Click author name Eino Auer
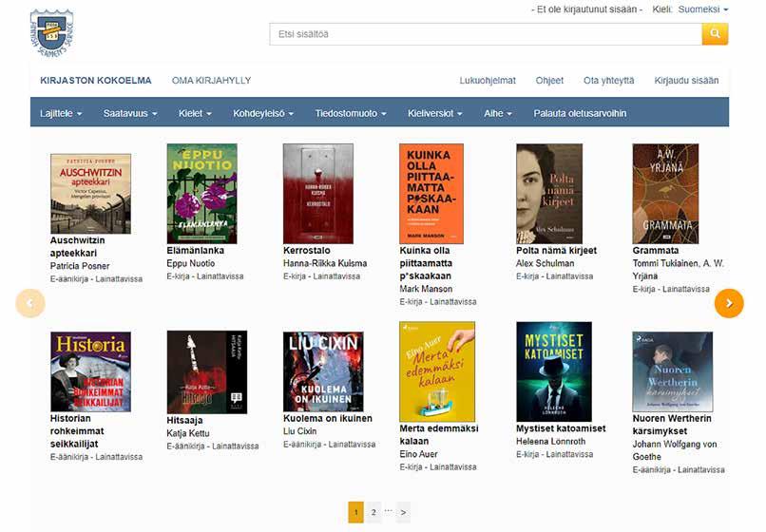 419,454
